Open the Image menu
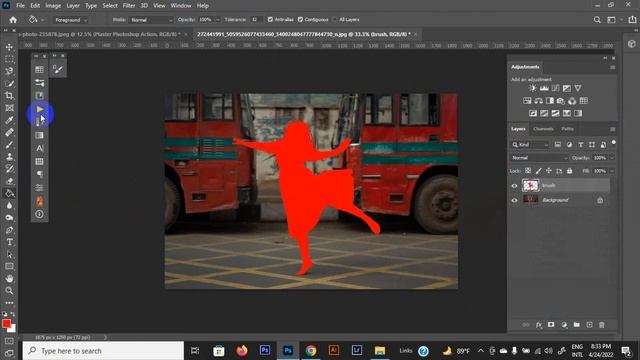 pos(53,6)
